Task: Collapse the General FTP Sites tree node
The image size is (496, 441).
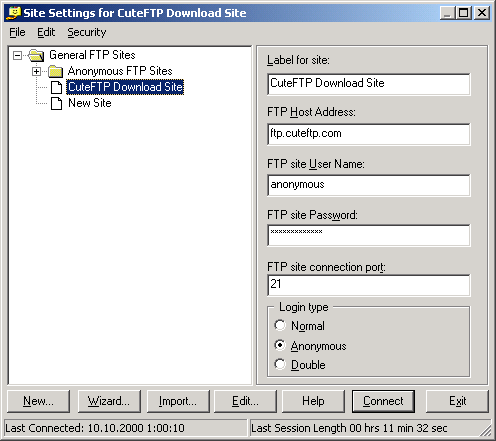Action: [18, 55]
